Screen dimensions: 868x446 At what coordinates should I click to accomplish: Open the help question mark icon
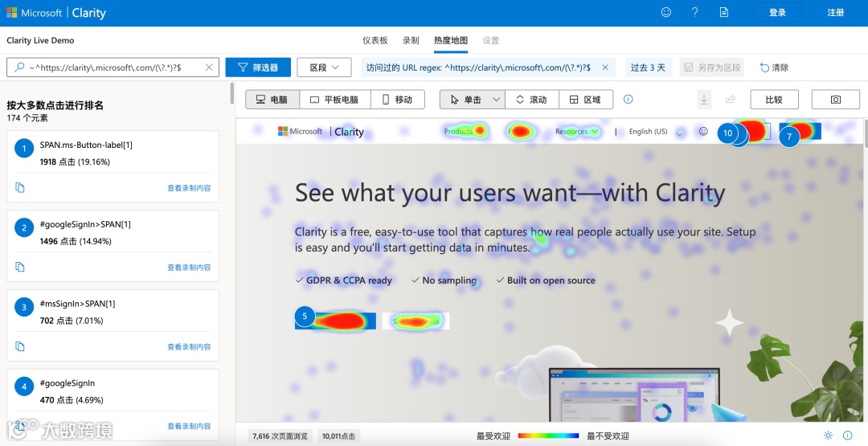(x=694, y=12)
